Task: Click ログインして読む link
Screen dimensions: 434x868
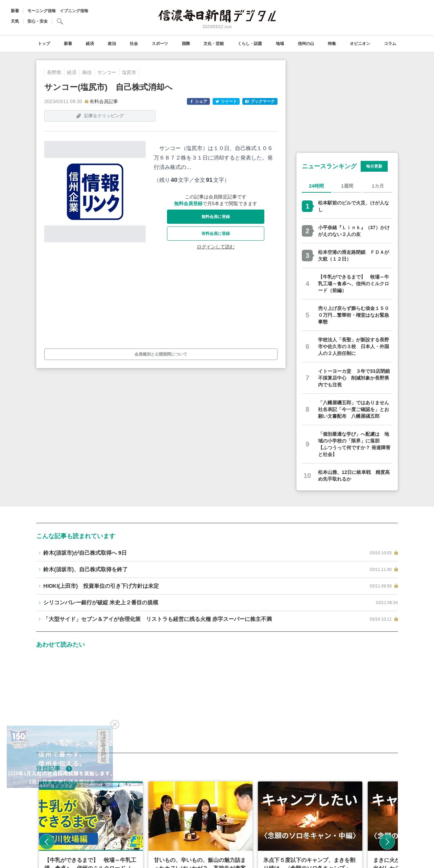Action: pyautogui.click(x=216, y=247)
